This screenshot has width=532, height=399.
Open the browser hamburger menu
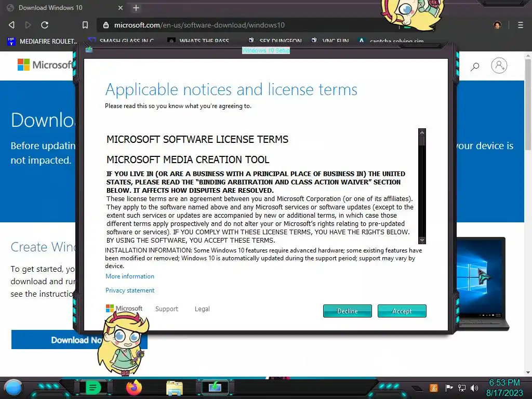pyautogui.click(x=521, y=25)
